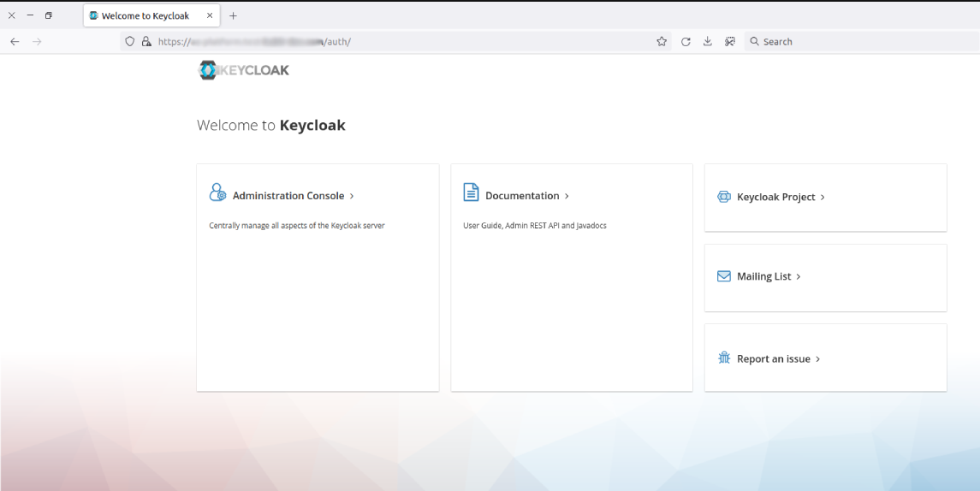
Task: Restore the browser window size
Action: tap(48, 15)
